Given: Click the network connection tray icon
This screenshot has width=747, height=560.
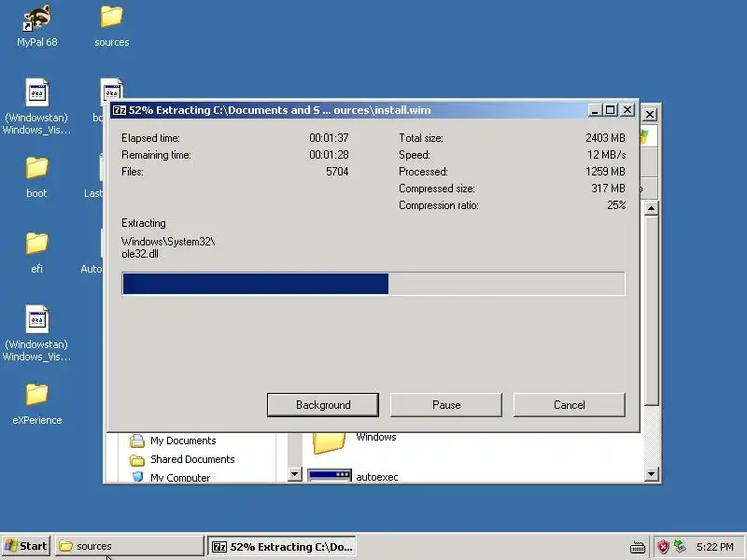Looking at the screenshot, I should 681,547.
